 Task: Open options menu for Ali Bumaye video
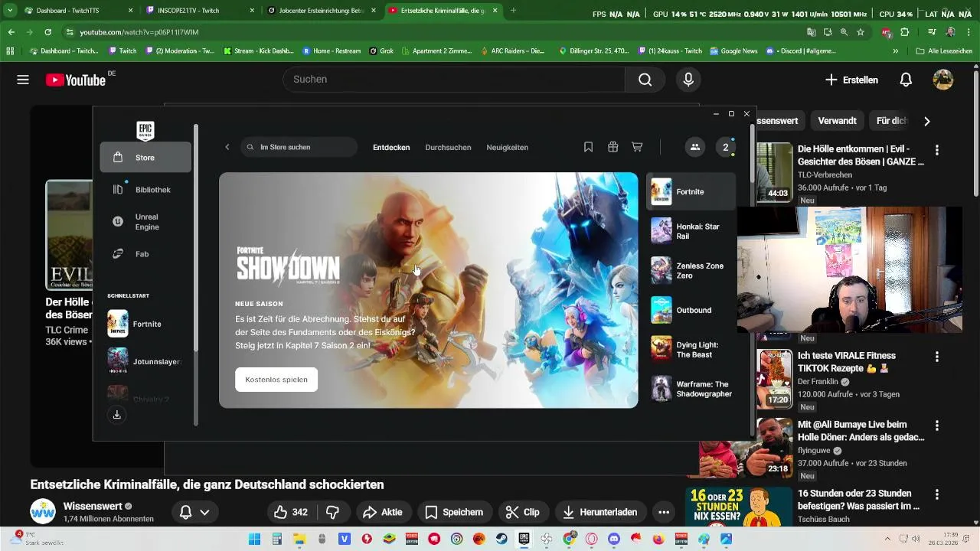click(936, 425)
